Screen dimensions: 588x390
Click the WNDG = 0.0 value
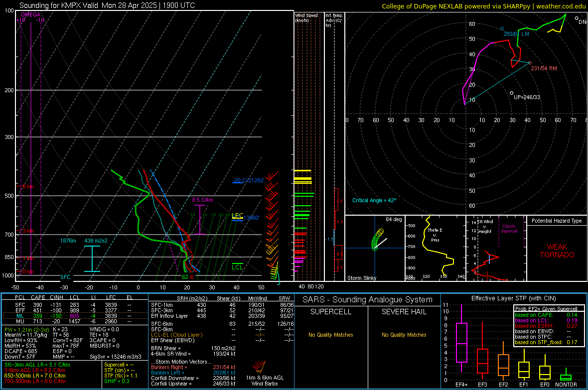point(104,330)
